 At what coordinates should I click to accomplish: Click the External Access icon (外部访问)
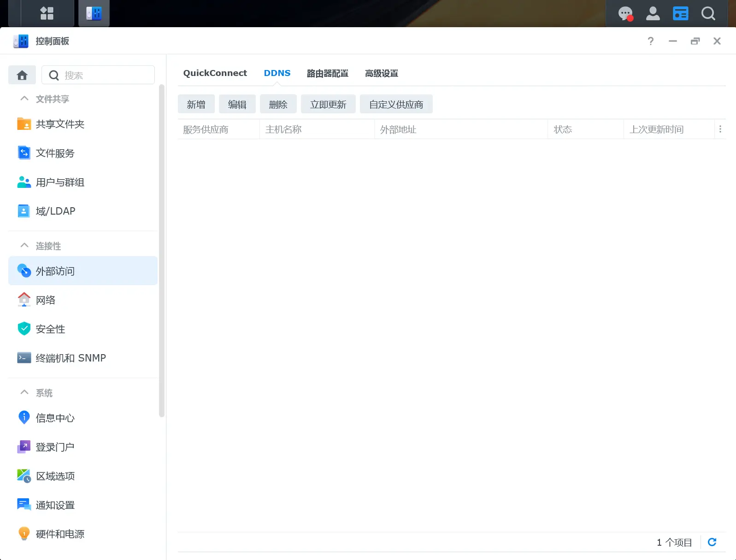click(24, 270)
